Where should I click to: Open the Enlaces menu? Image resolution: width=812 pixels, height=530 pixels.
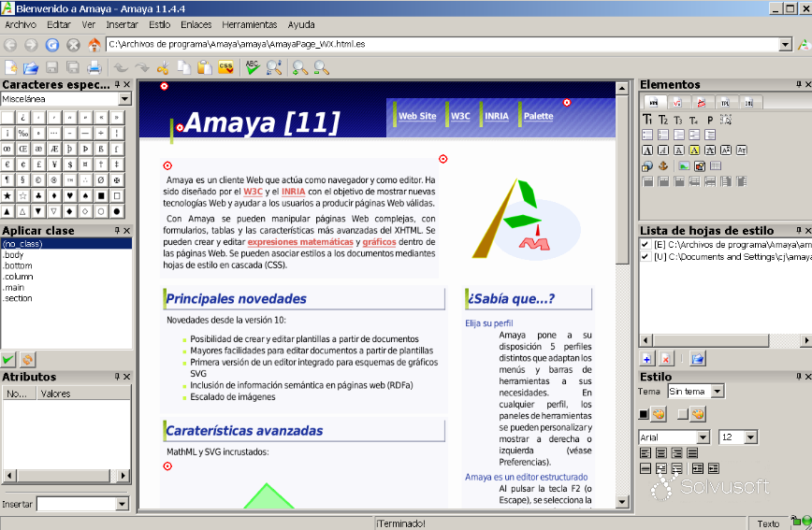(x=196, y=24)
